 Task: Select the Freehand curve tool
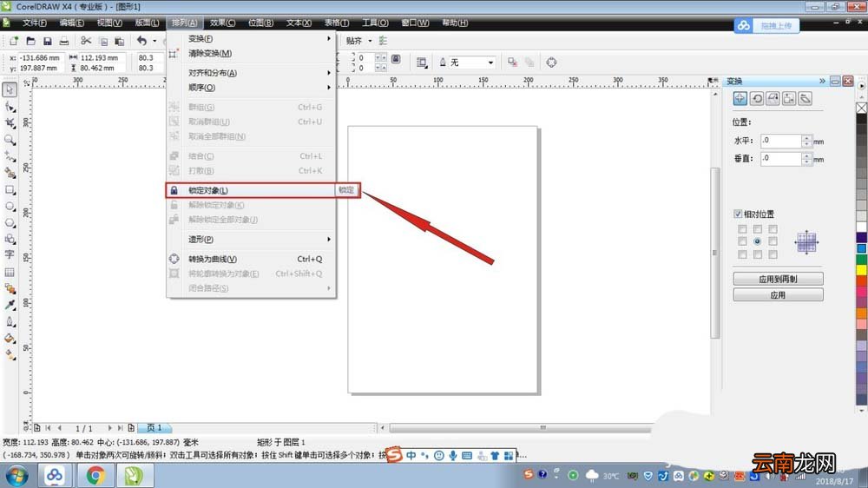[x=10, y=156]
